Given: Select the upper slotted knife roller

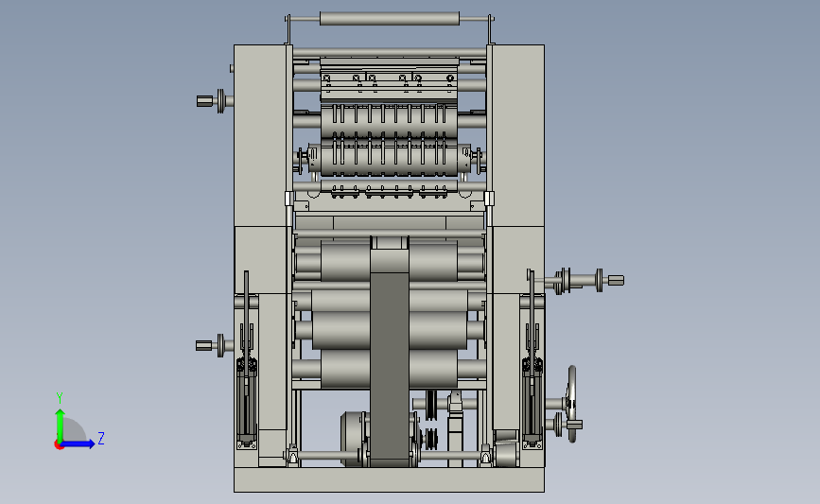Looking at the screenshot, I should click(x=389, y=121).
